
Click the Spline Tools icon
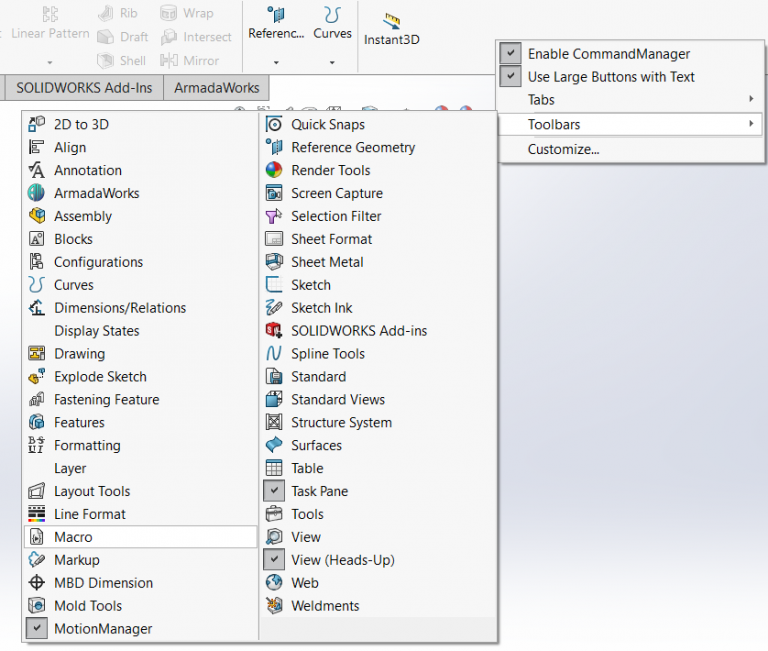(x=274, y=354)
